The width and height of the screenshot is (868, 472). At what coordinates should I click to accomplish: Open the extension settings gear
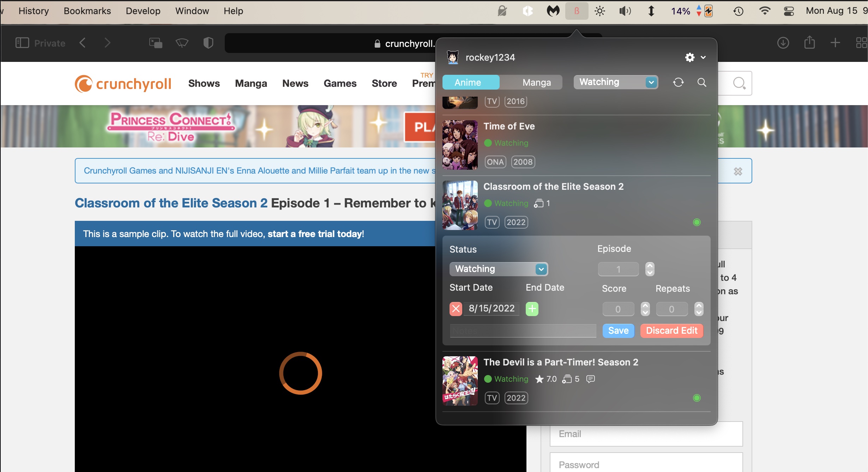tap(689, 57)
